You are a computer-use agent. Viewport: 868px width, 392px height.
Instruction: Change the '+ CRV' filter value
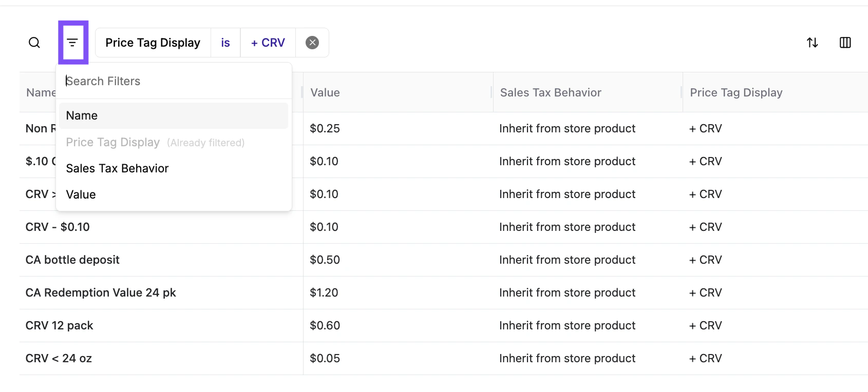(268, 43)
